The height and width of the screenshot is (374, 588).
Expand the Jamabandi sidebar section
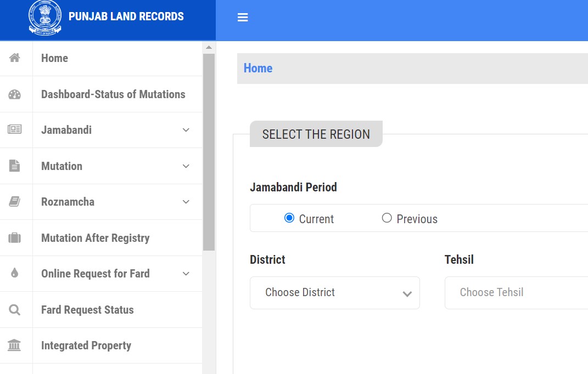pyautogui.click(x=186, y=130)
